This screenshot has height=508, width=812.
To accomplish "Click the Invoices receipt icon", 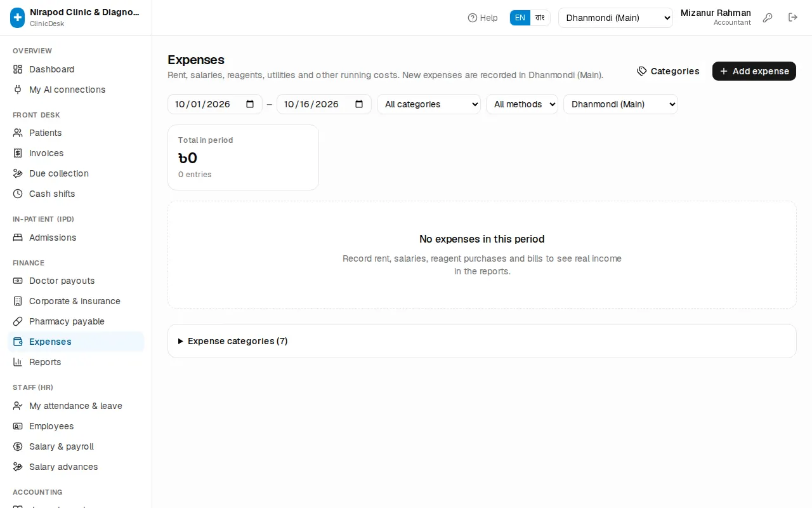I will (x=18, y=153).
